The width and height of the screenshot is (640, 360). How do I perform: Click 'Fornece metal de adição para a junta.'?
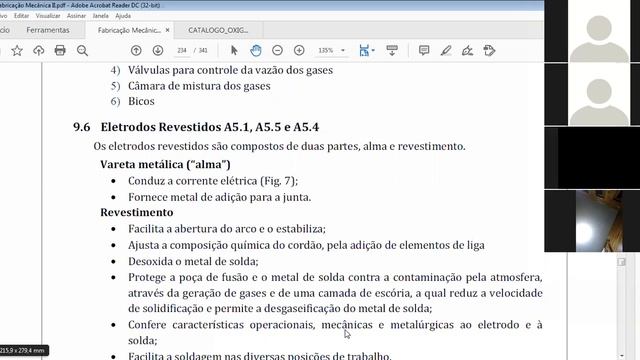tap(220, 197)
